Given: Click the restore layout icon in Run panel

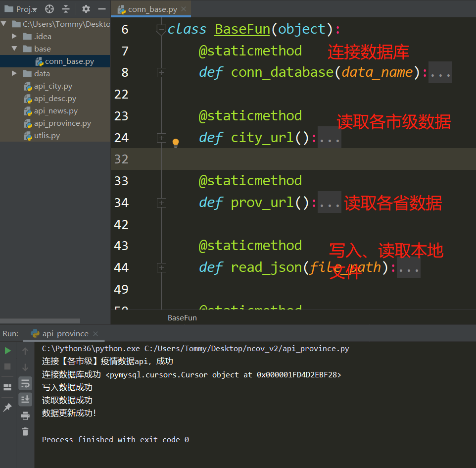Looking at the screenshot, I should click(x=7, y=387).
